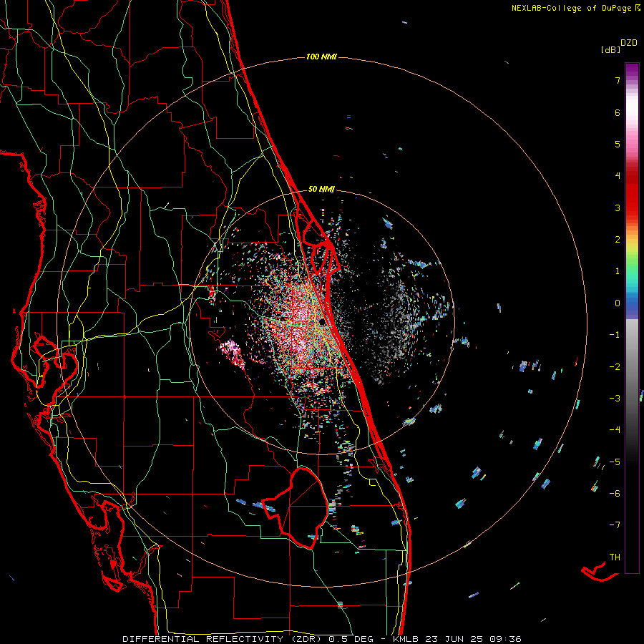644x644 pixels.
Task: Click the 50 NMI range ring label
Action: tap(321, 189)
